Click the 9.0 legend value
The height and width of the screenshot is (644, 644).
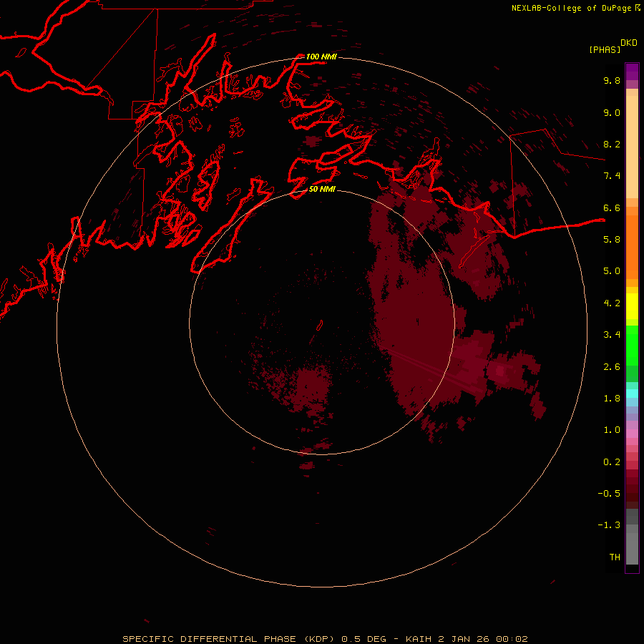coord(612,113)
